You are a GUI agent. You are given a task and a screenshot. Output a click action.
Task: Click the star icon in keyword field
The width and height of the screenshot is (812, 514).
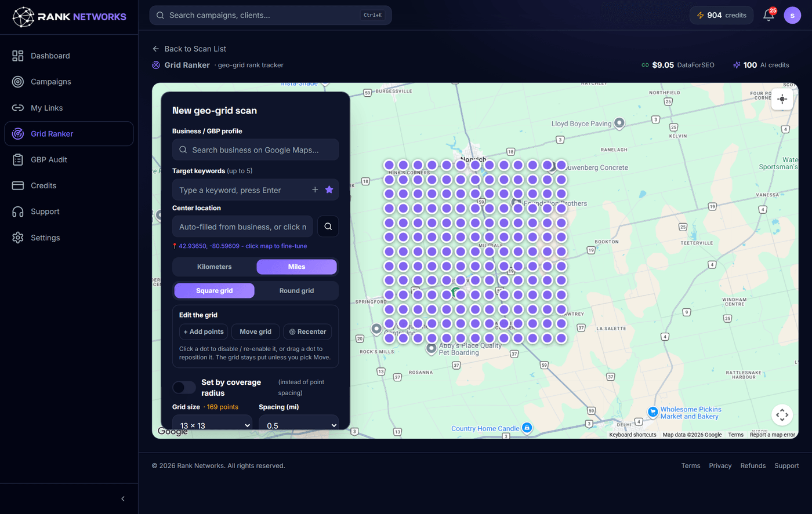(329, 189)
